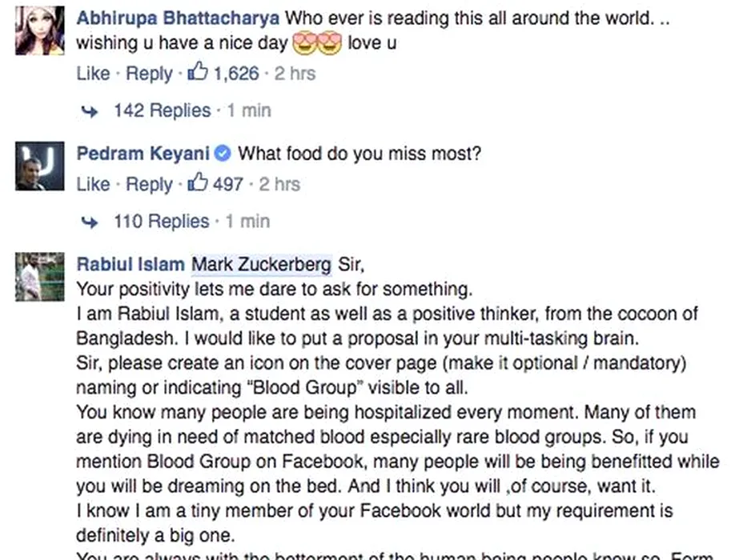Expand the 142 Replies thread
747x560 pixels.
tap(163, 110)
